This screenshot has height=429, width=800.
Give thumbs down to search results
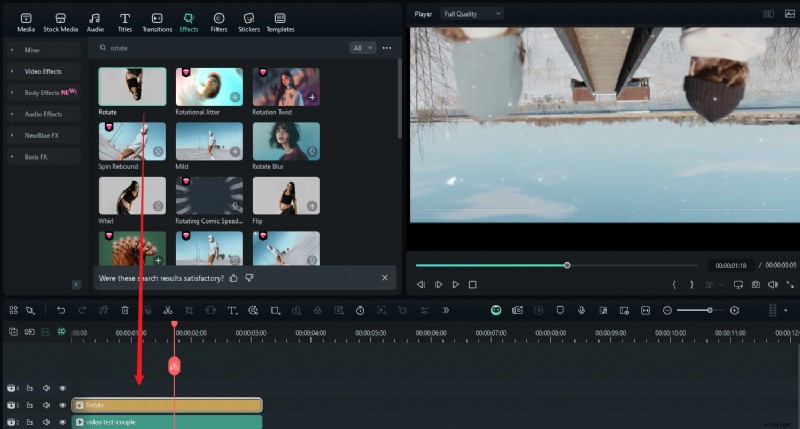click(249, 278)
